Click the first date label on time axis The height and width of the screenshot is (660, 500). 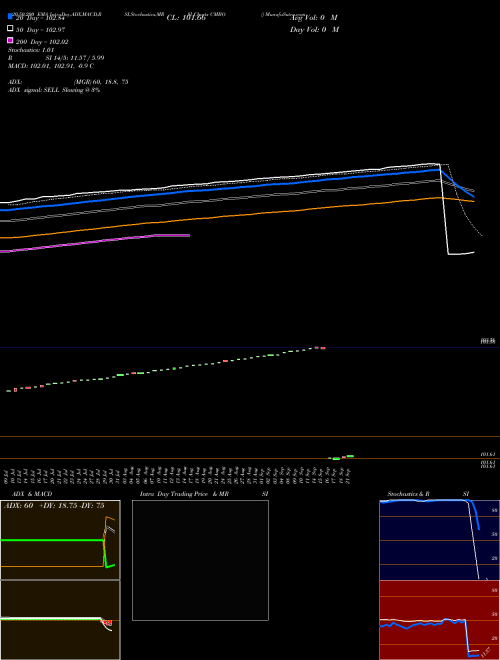(x=6, y=476)
